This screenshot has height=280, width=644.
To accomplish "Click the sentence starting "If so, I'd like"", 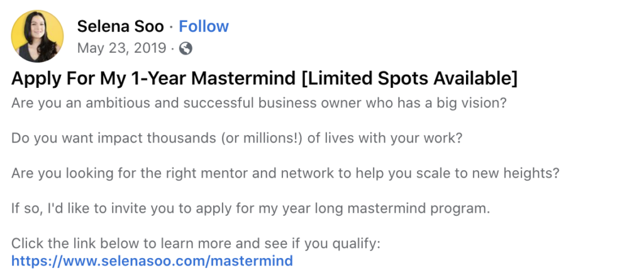I will coord(250,208).
